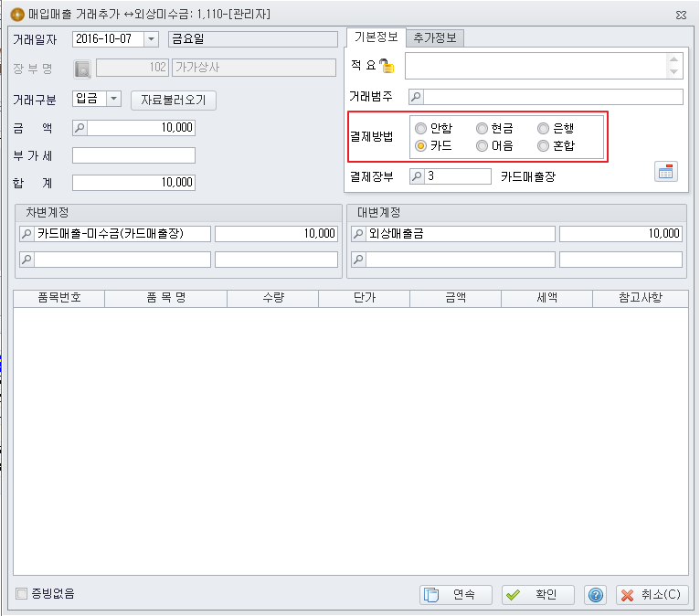This screenshot has height=616, width=700.
Task: Click the search icon in 거래범주 field
Action: [x=416, y=96]
